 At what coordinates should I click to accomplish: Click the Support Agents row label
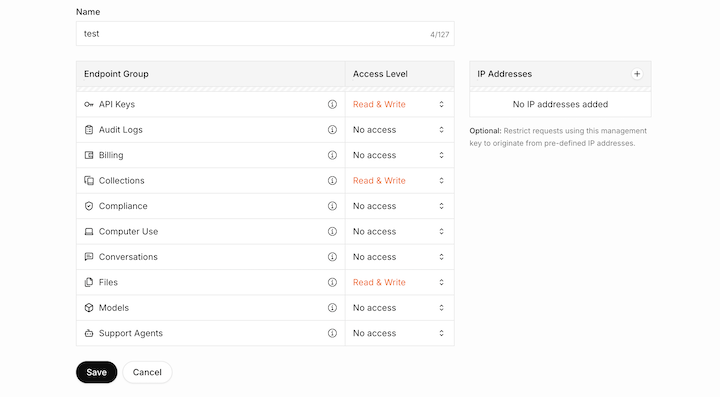click(130, 333)
